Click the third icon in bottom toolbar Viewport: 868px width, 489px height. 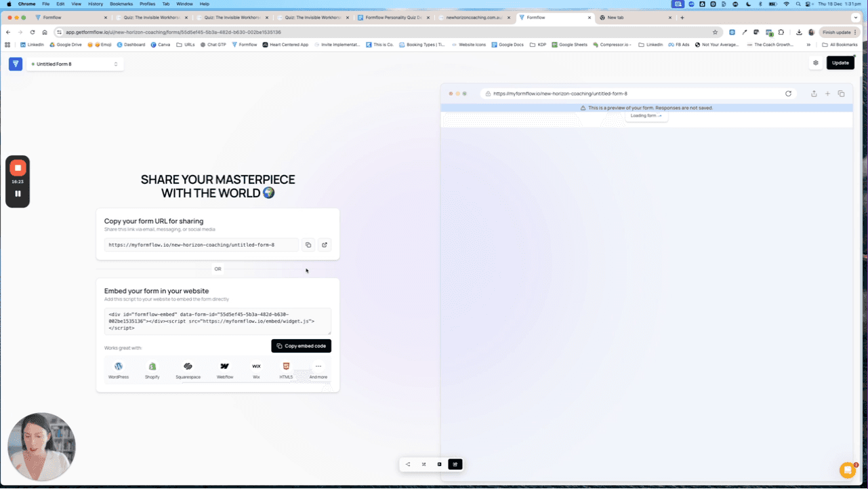[x=439, y=465]
